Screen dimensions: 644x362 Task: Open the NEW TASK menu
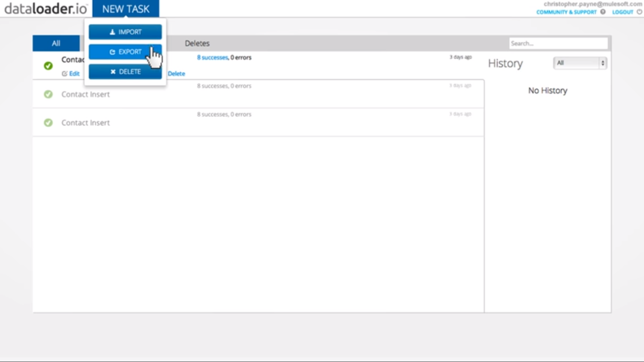pyautogui.click(x=126, y=9)
